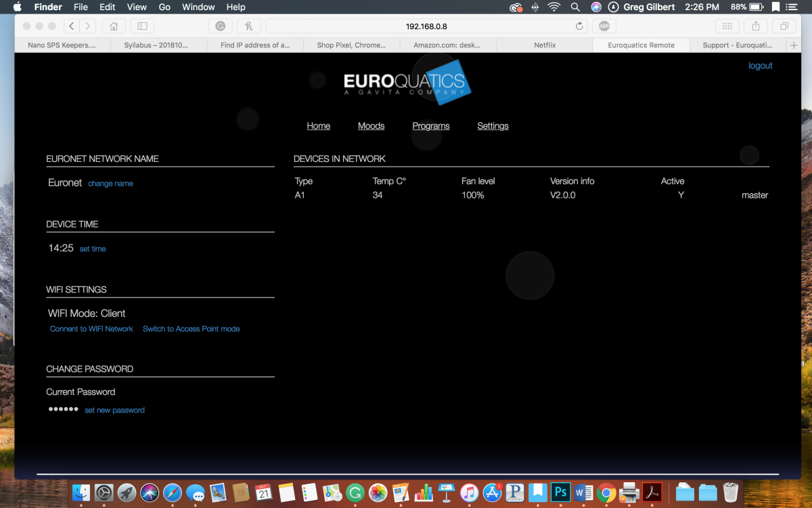
Task: Open the Go menu
Action: click(164, 7)
